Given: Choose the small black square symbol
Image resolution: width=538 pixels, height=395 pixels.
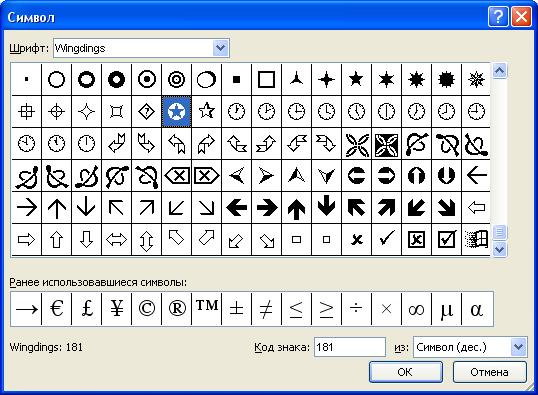Looking at the screenshot, I should pos(236,80).
